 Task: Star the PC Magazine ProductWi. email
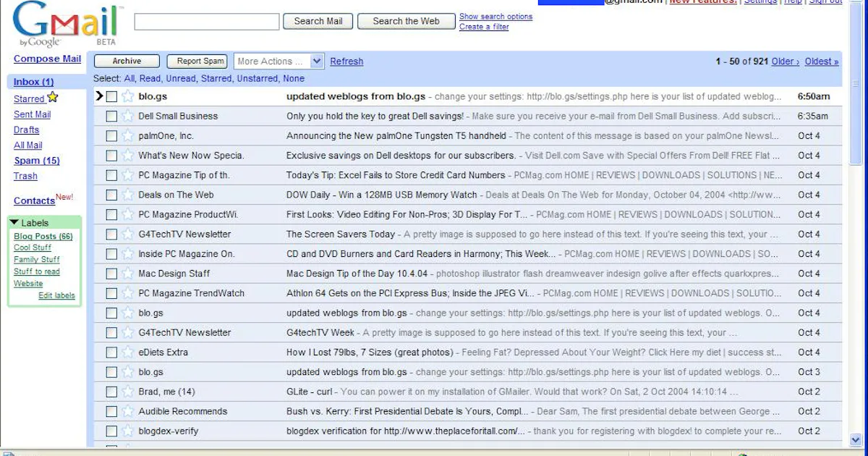pos(128,214)
